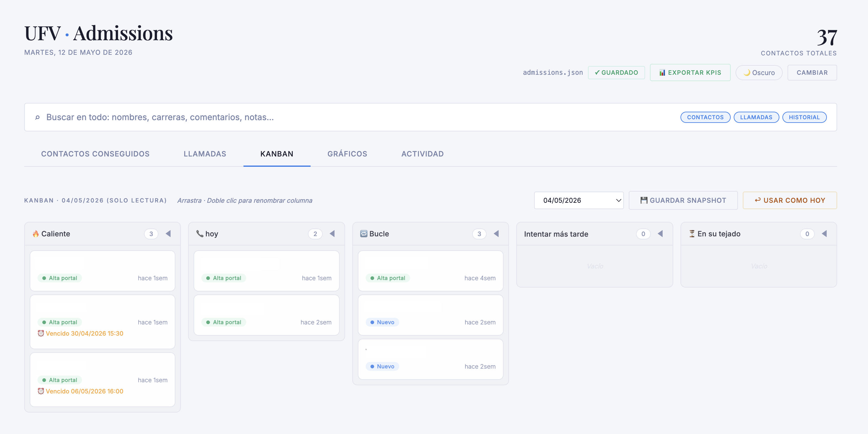Image resolution: width=868 pixels, height=434 pixels.
Task: Click the Bucle count badge 3
Action: (x=479, y=234)
